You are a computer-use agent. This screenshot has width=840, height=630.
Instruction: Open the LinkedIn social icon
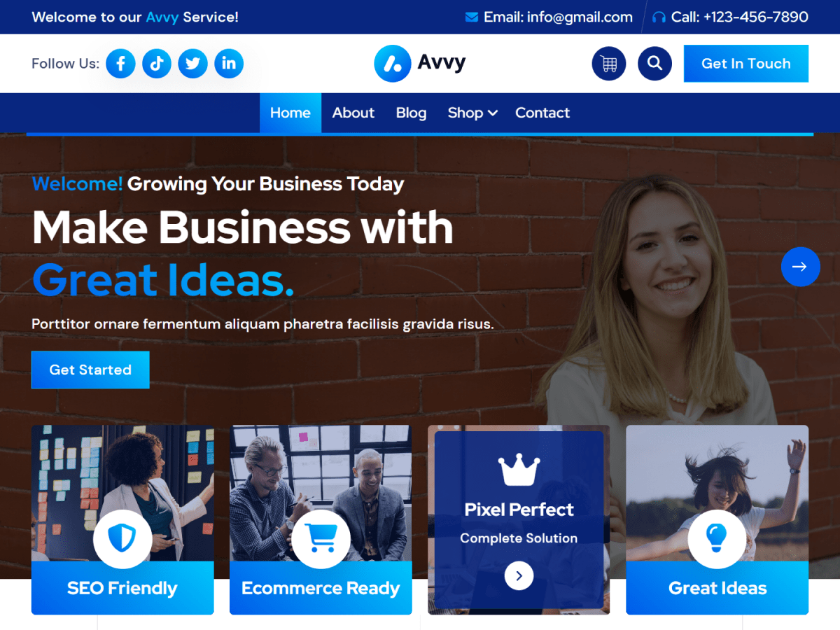pos(229,64)
